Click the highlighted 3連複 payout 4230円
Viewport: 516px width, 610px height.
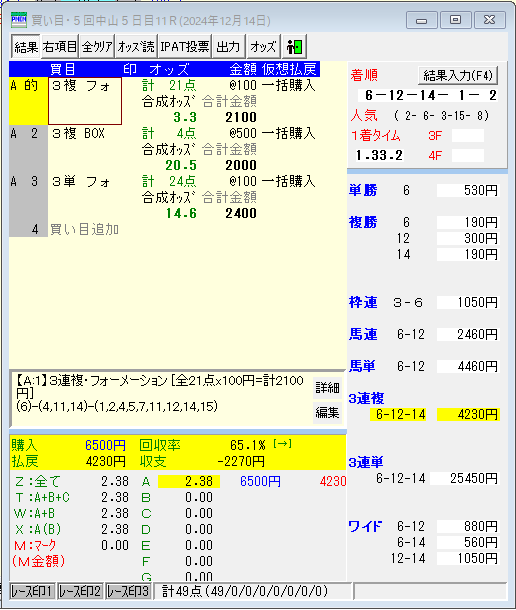(468, 414)
